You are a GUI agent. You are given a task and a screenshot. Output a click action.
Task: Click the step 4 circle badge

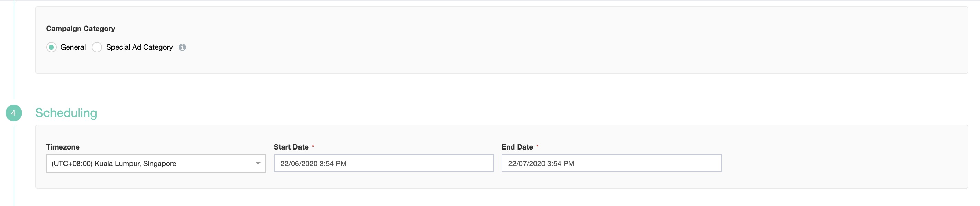click(14, 113)
